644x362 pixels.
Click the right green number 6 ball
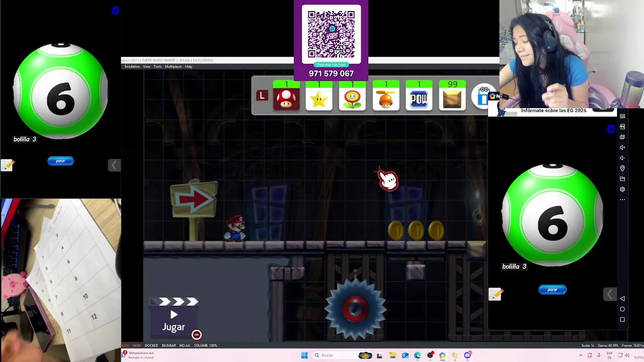(552, 215)
